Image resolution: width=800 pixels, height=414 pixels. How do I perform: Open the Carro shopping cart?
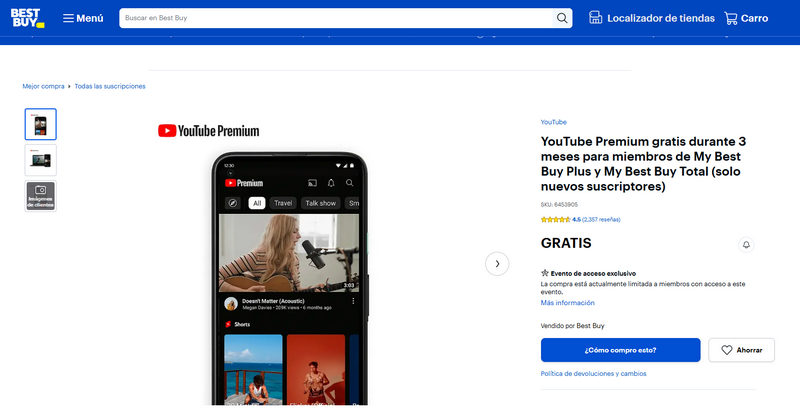(x=746, y=18)
